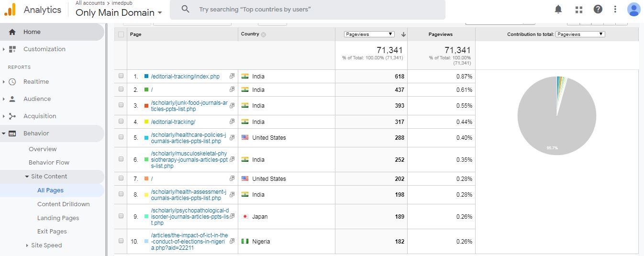Open Landing Pages report in sidebar

tap(58, 218)
